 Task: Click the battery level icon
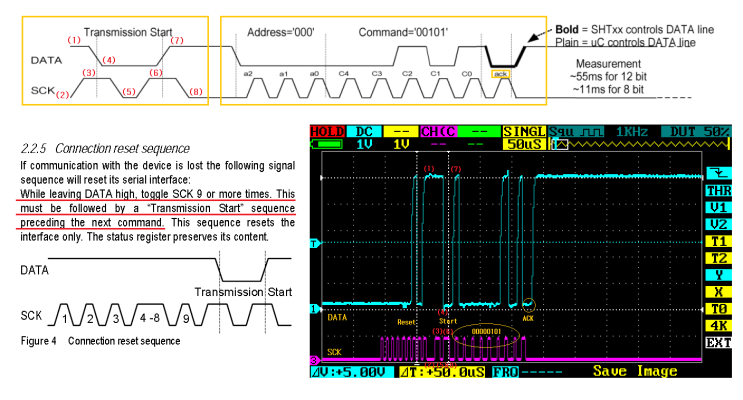pyautogui.click(x=326, y=144)
